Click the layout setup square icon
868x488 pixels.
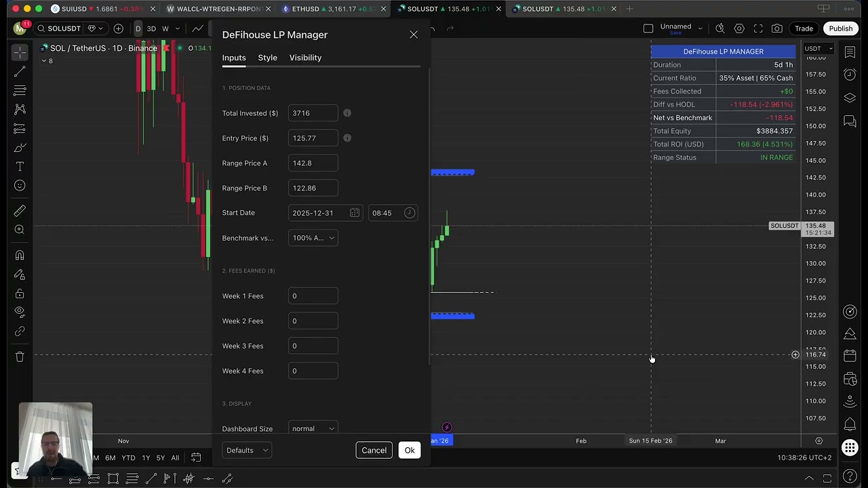648,28
